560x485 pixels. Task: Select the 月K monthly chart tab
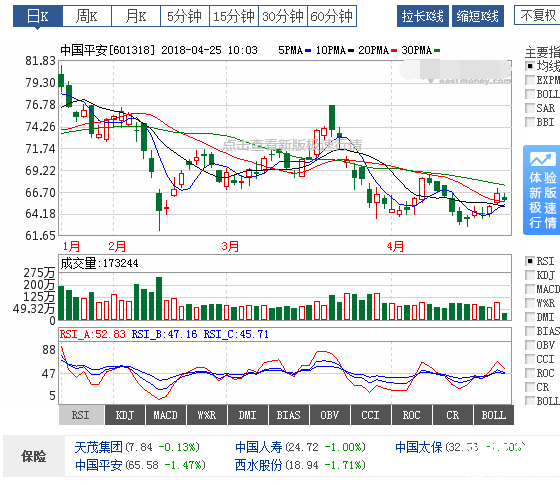click(136, 16)
